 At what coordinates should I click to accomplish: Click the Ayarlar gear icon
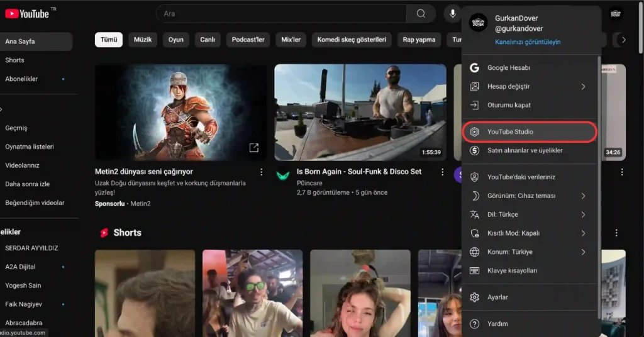point(474,297)
